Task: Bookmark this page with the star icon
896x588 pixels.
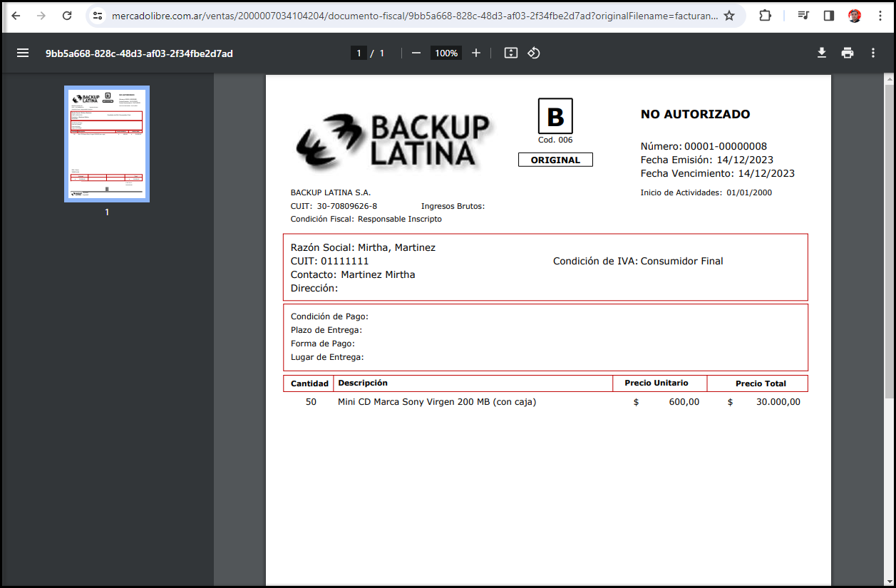Action: tap(729, 16)
